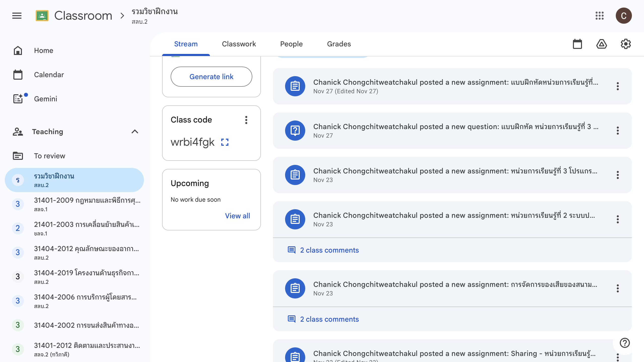Open Calendar from the sidebar
This screenshot has height=362, width=644.
(74, 75)
